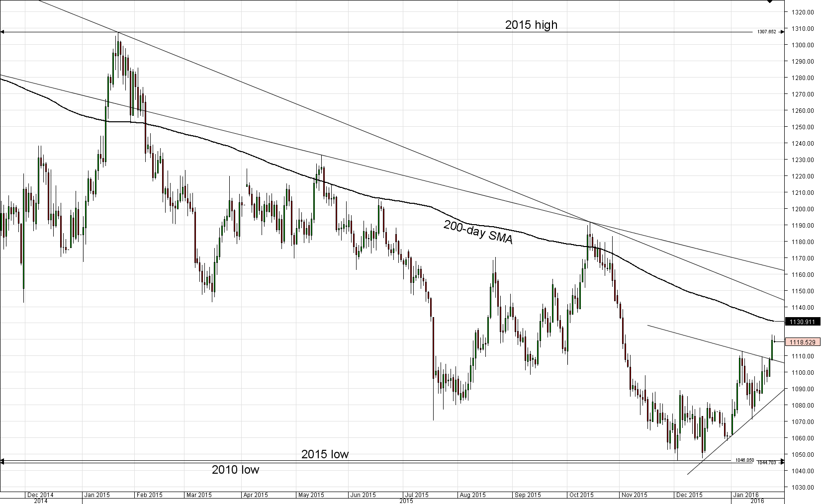821x504 pixels.
Task: Click the '2010 low' annotation label
Action: click(235, 469)
